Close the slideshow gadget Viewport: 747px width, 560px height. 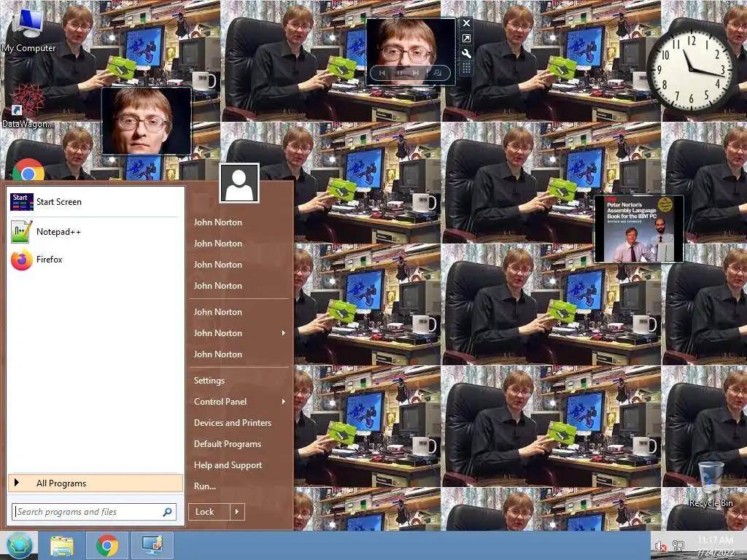pos(466,23)
